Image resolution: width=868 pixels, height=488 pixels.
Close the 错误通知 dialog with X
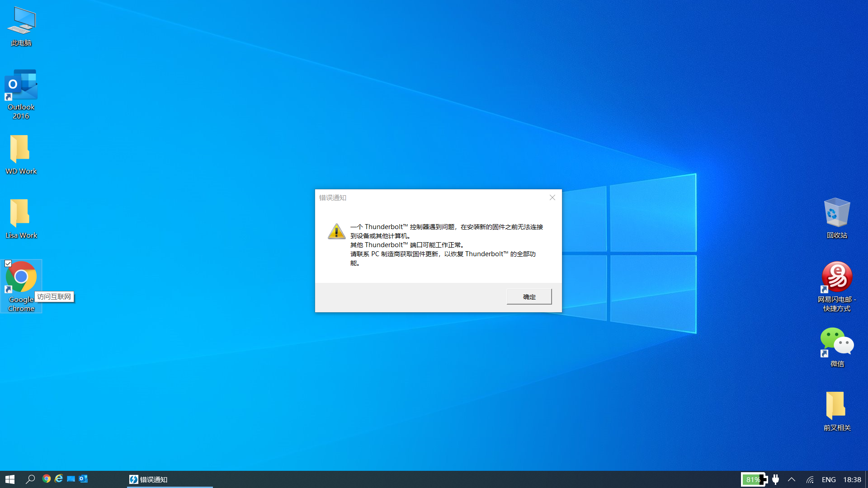coord(552,197)
